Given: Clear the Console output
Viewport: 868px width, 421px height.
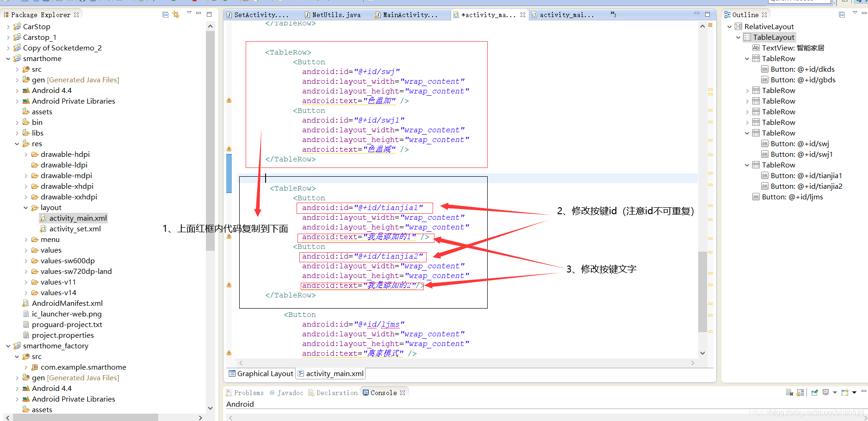Looking at the screenshot, I should (789, 392).
